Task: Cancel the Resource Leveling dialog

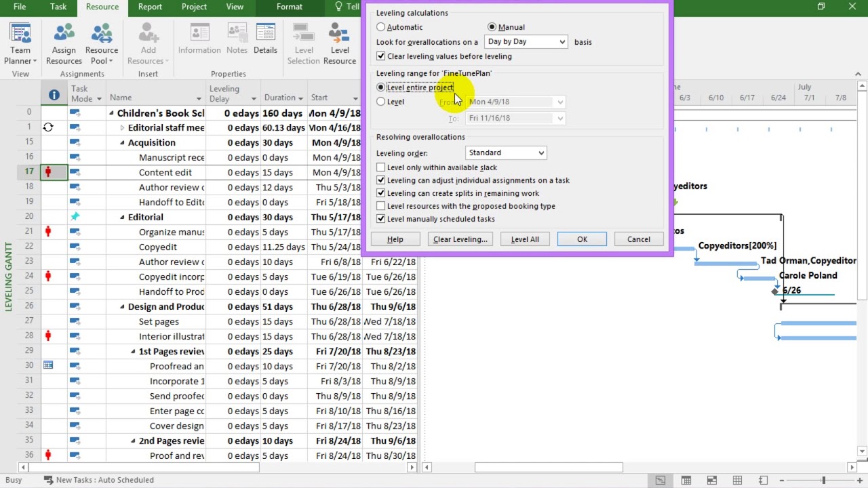Action: point(639,239)
